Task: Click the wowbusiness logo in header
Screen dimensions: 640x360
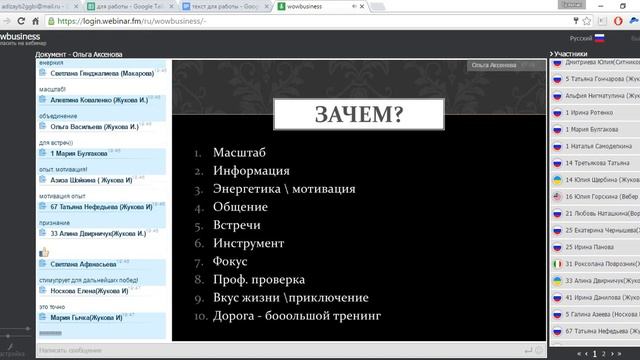Action: click(20, 37)
